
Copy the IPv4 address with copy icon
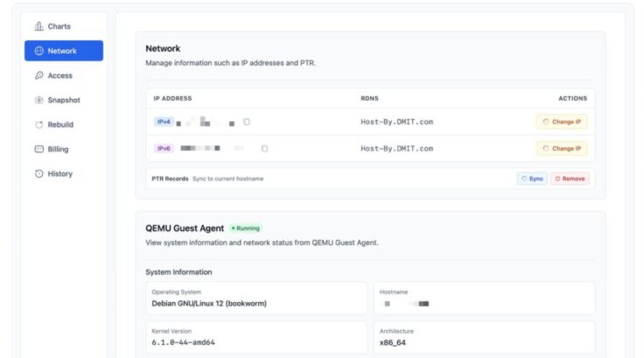pos(247,122)
